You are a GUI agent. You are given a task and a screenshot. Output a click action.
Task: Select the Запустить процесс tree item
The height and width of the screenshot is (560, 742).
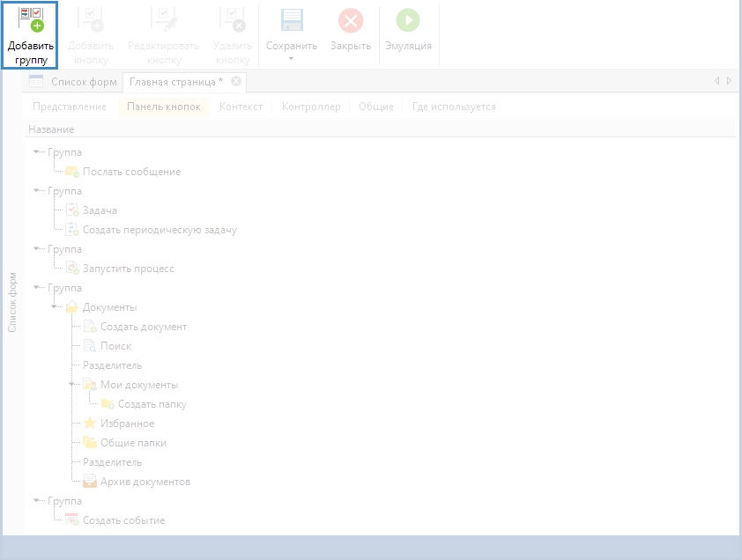point(128,269)
